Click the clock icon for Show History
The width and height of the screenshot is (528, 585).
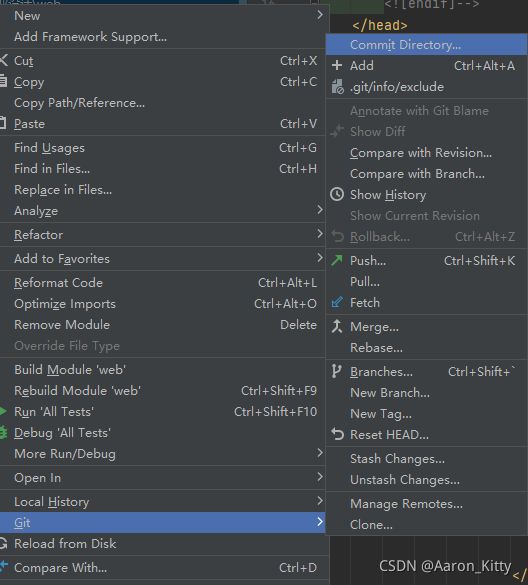coord(337,194)
